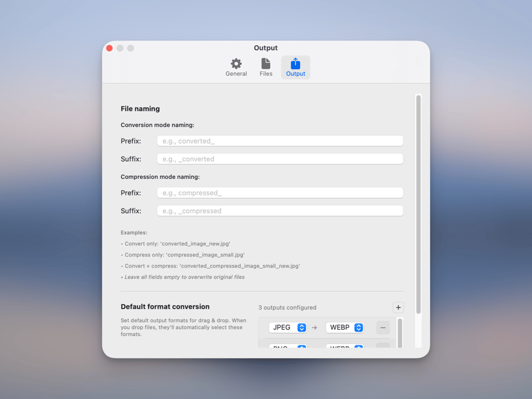This screenshot has height=399, width=532.
Task: Open the General settings gear icon
Action: 236,64
